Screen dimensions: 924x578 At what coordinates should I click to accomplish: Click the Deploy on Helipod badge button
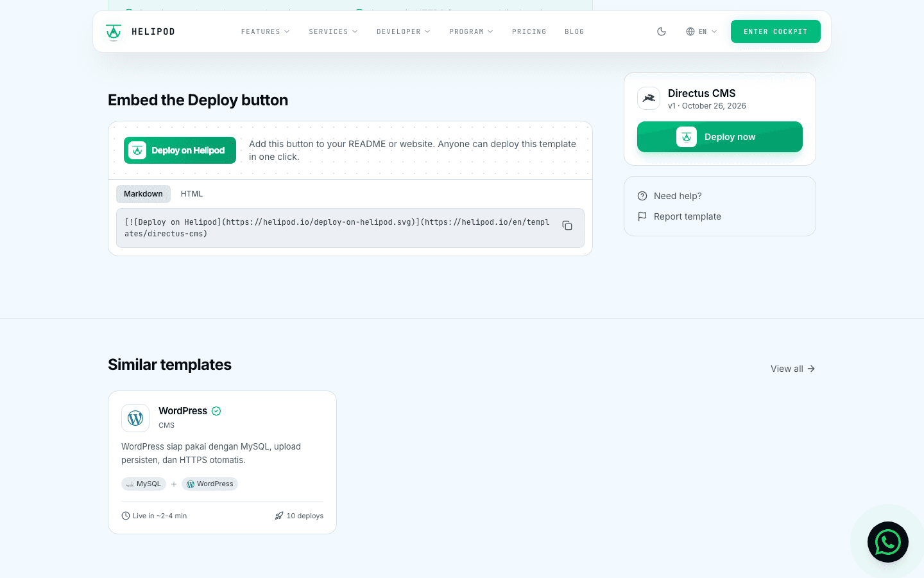point(180,150)
